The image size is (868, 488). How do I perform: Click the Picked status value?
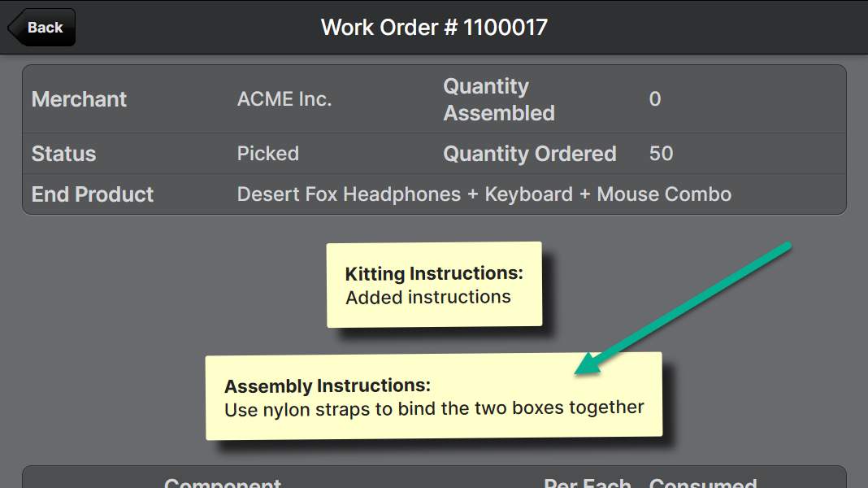coord(268,154)
